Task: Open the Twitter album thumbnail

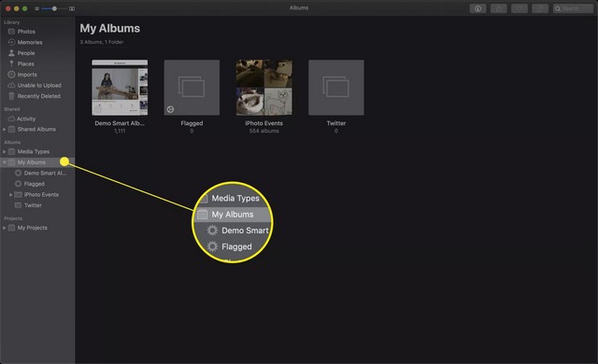Action: click(336, 88)
